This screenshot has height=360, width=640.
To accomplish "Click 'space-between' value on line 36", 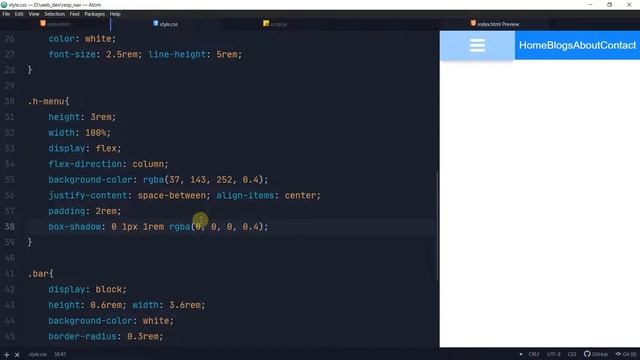I will coord(172,196).
